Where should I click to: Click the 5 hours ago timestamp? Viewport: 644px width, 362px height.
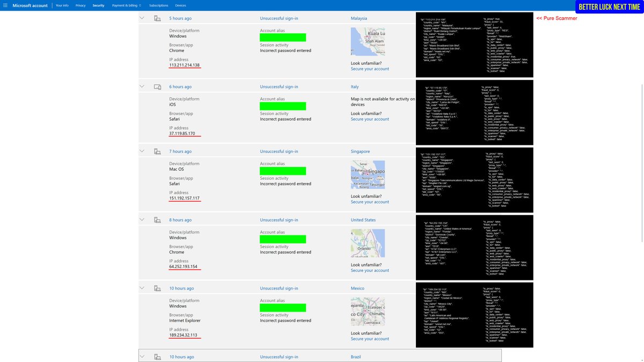(x=180, y=18)
